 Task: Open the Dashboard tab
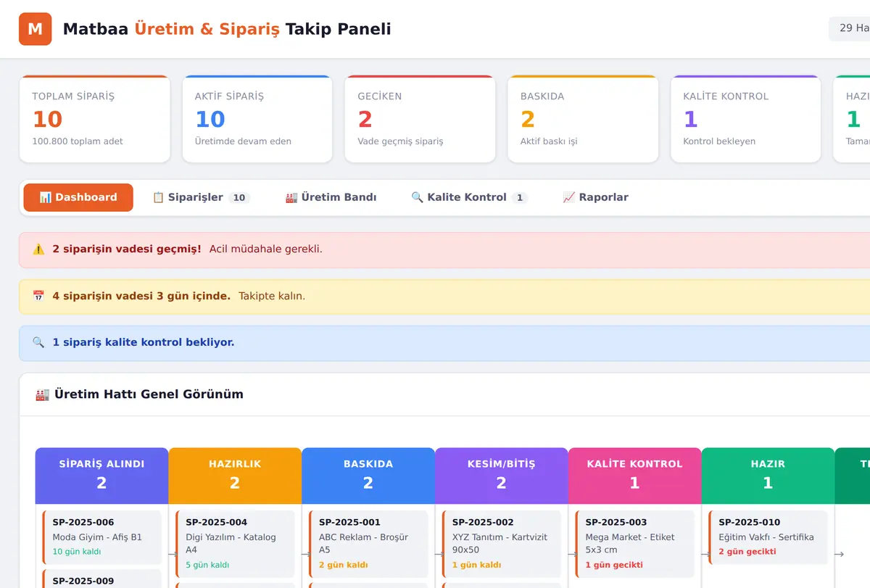78,197
